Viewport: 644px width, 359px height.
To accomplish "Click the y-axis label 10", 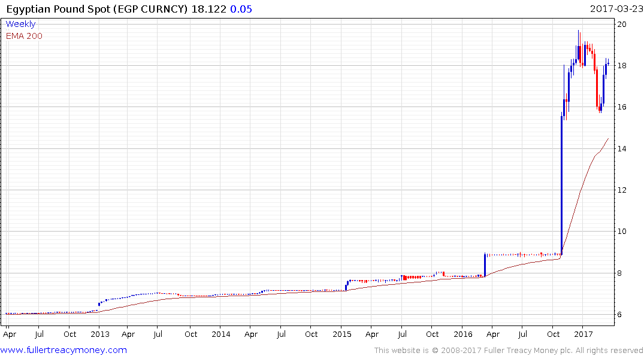I will (x=622, y=232).
